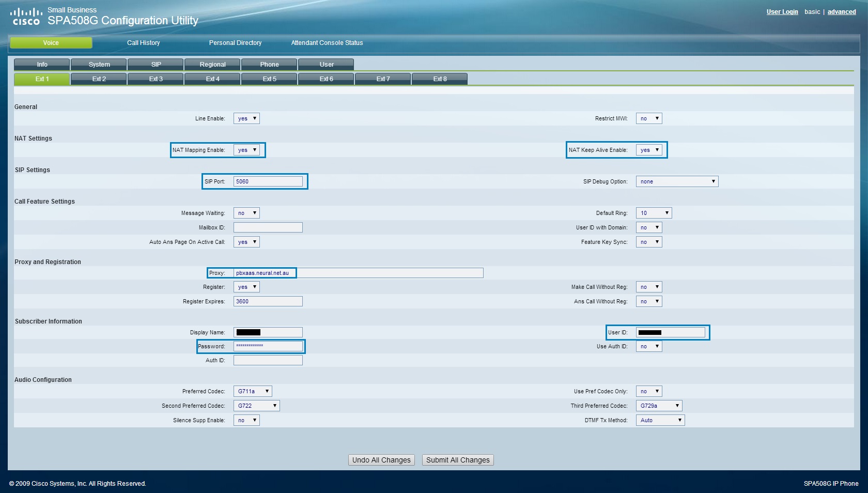Viewport: 868px width, 493px height.
Task: Click the Auth ID field
Action: pyautogui.click(x=268, y=360)
